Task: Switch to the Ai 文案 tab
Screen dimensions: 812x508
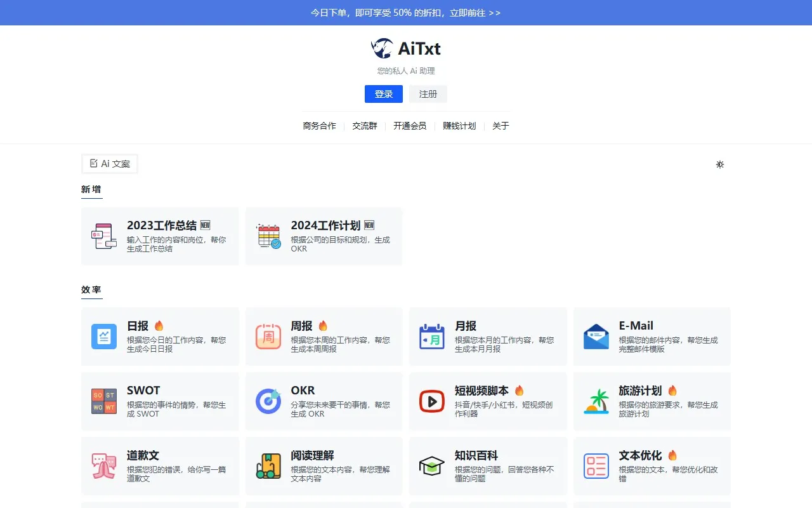Action: coord(109,163)
